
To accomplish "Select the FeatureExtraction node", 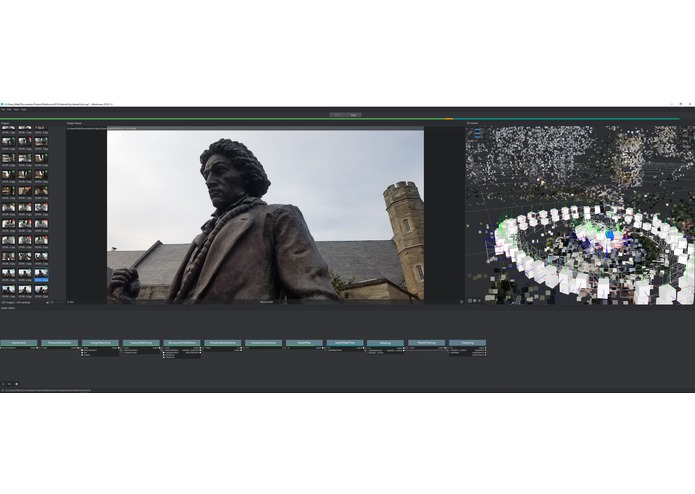I will [59, 343].
